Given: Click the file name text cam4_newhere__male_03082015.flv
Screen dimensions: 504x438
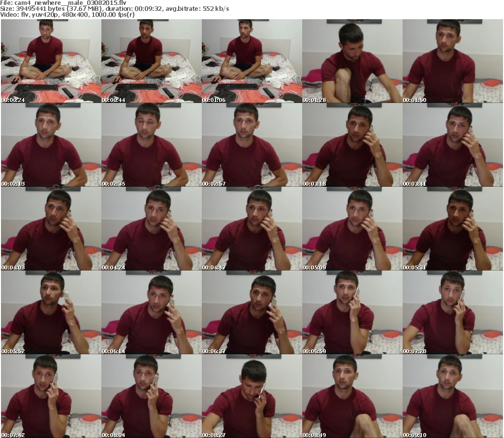Looking at the screenshot, I should [x=70, y=3].
